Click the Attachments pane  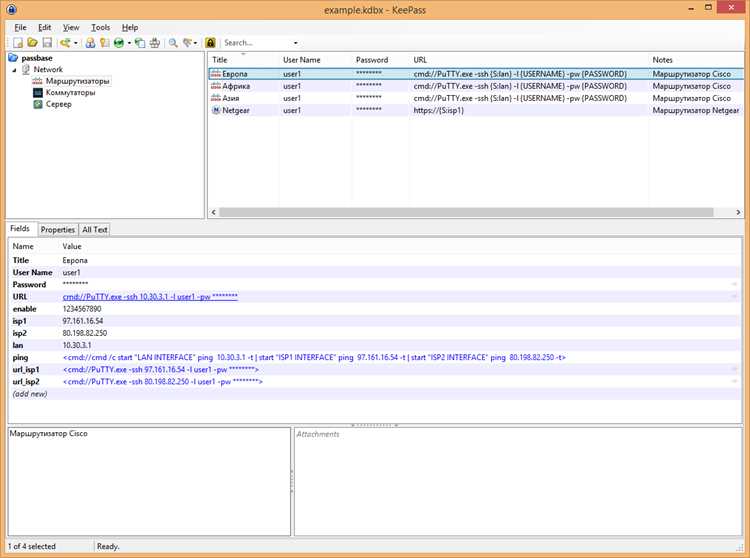518,481
